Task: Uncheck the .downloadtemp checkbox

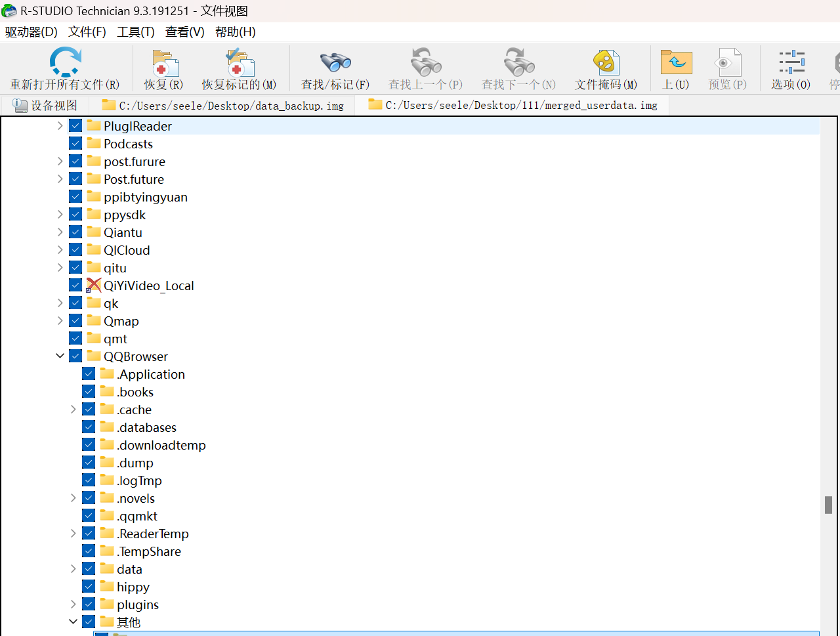Action: 89,445
